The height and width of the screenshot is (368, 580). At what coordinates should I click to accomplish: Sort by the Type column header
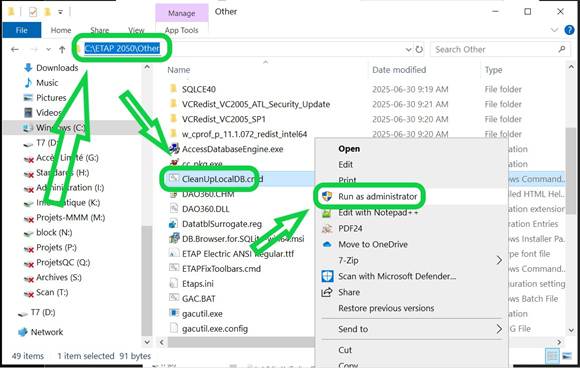coord(493,70)
